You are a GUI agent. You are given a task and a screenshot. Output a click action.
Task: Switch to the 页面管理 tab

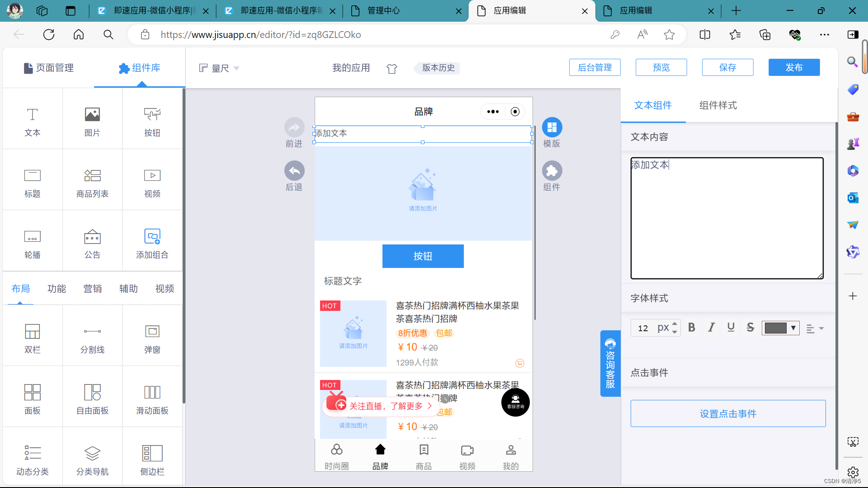click(49, 68)
